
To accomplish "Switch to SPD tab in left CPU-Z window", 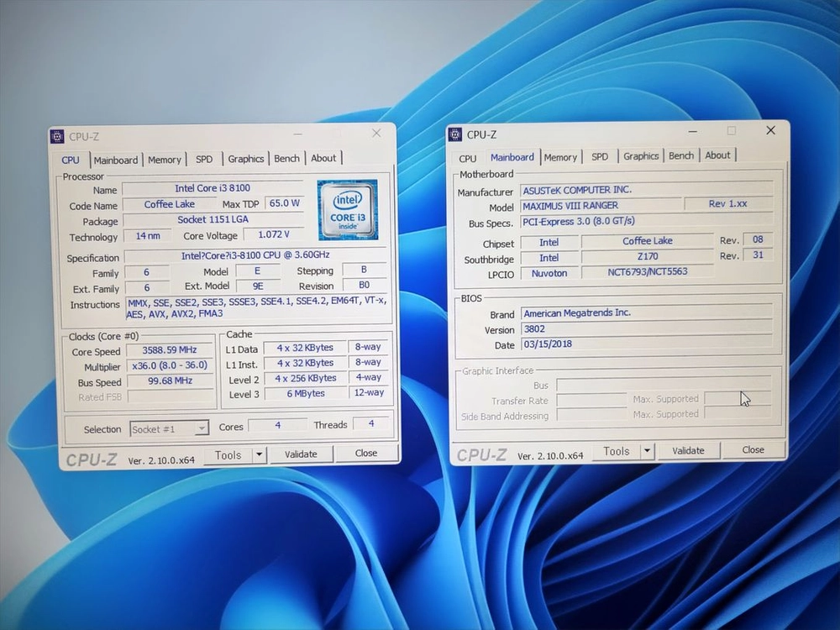I will tap(204, 159).
